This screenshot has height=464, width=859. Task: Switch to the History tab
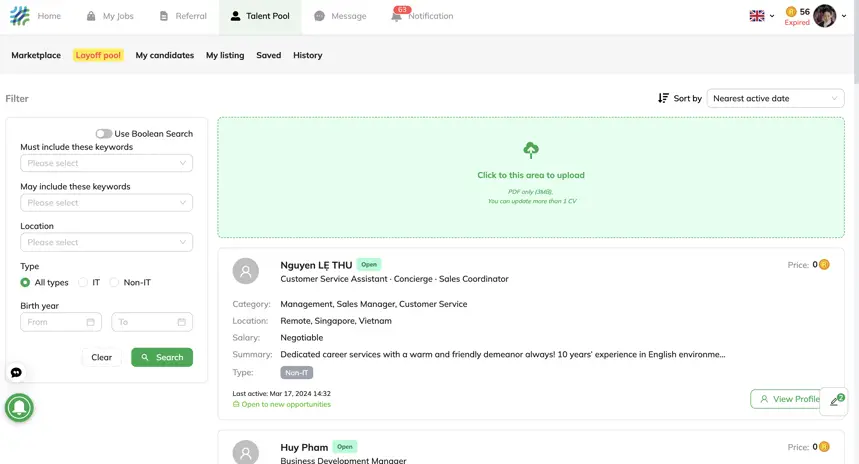pyautogui.click(x=307, y=55)
